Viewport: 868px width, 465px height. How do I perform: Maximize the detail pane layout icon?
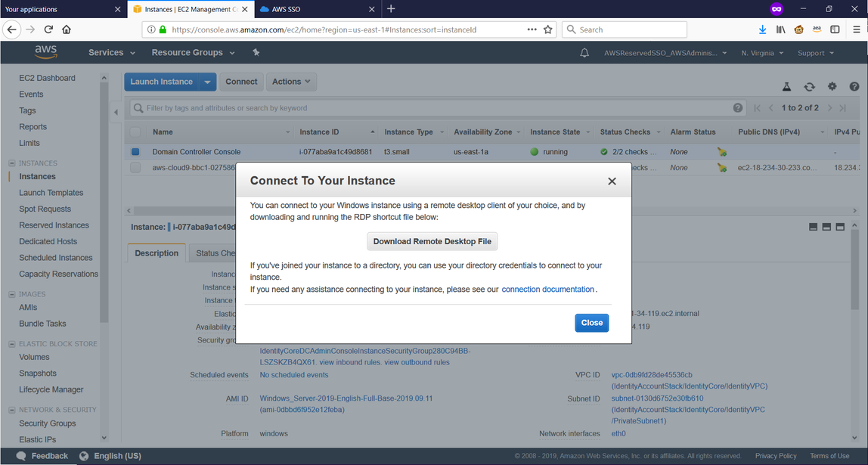coord(840,227)
